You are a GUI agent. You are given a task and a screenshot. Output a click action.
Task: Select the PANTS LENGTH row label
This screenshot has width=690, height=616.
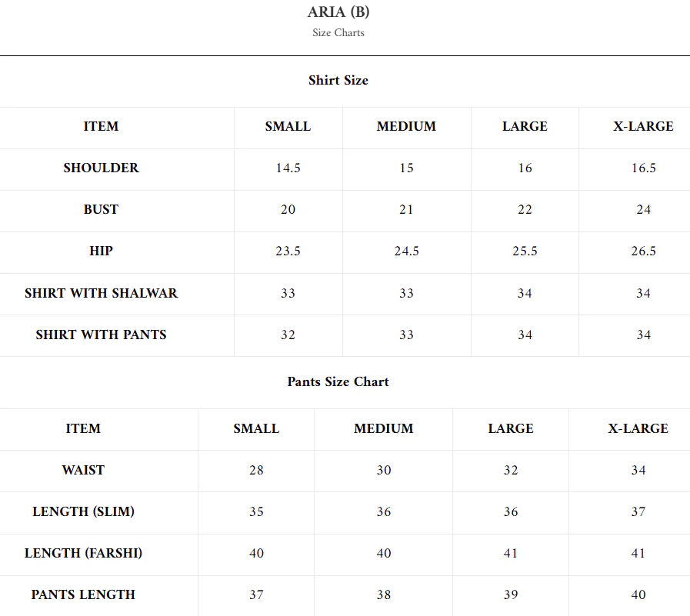(x=83, y=594)
